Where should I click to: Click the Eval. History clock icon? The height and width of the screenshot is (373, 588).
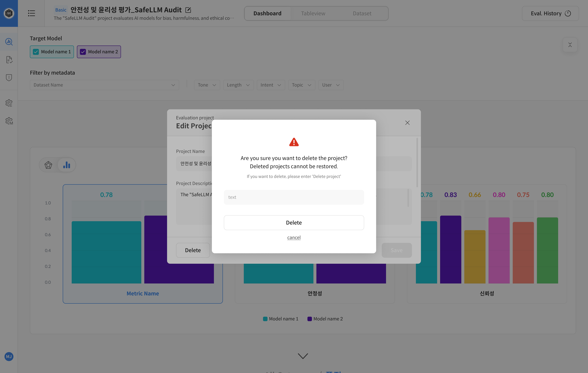(568, 13)
